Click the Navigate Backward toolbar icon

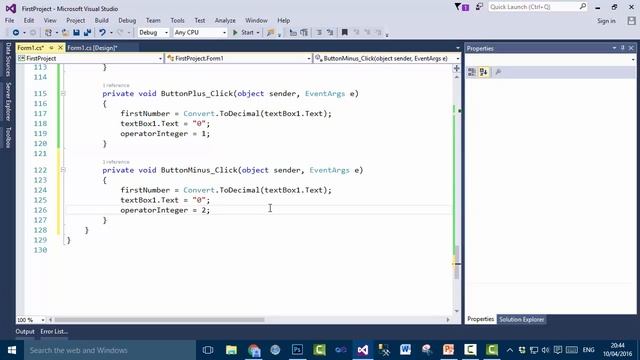point(16,33)
